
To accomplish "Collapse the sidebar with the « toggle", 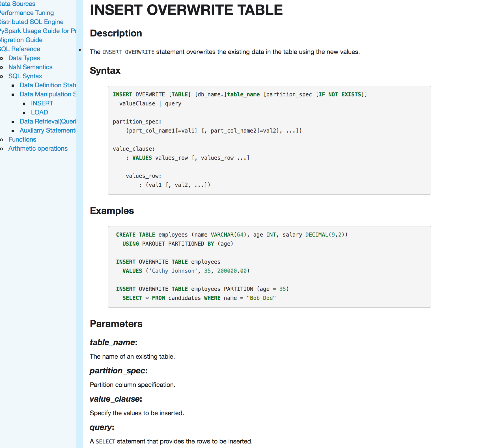I will coord(80,50).
